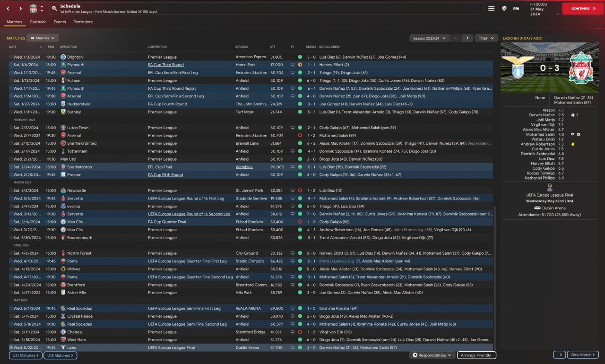
Task: Go back using the left navigation arrow
Action: coord(7,9)
